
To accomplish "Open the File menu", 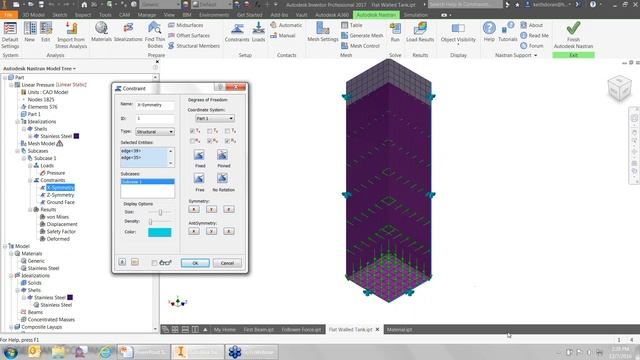I will (x=9, y=15).
